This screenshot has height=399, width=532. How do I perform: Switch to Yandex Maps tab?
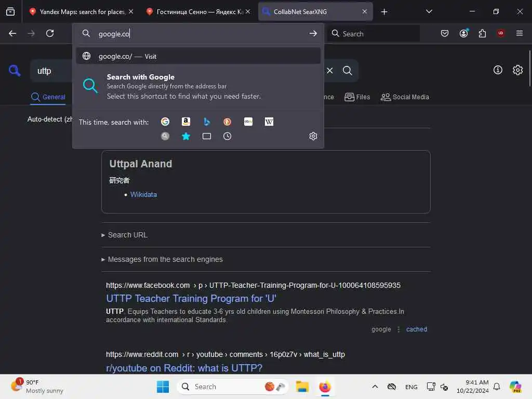80,11
